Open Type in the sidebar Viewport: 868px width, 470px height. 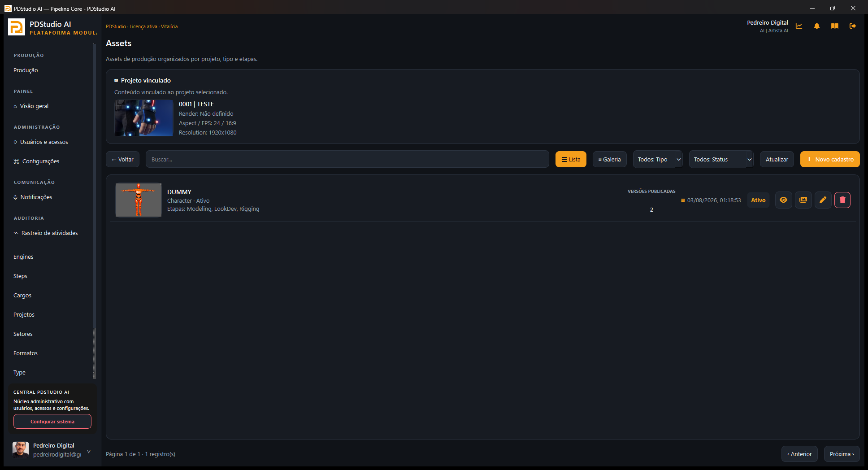pyautogui.click(x=19, y=372)
